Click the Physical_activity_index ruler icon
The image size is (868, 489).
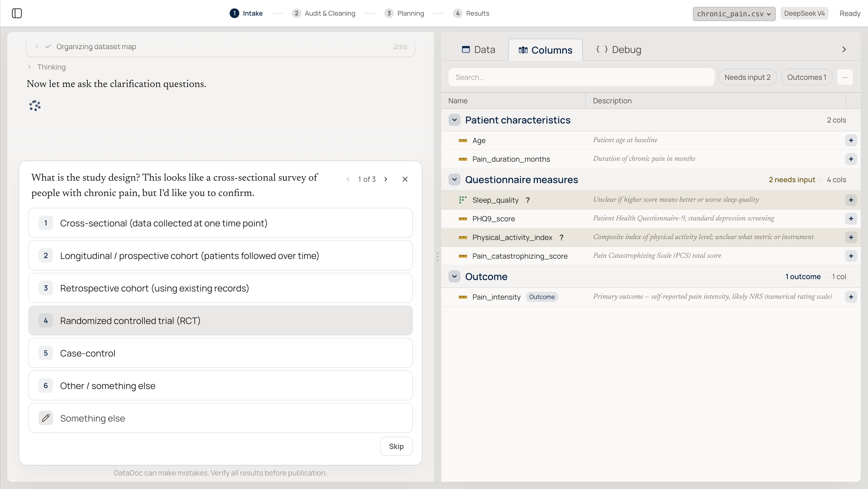(x=463, y=237)
